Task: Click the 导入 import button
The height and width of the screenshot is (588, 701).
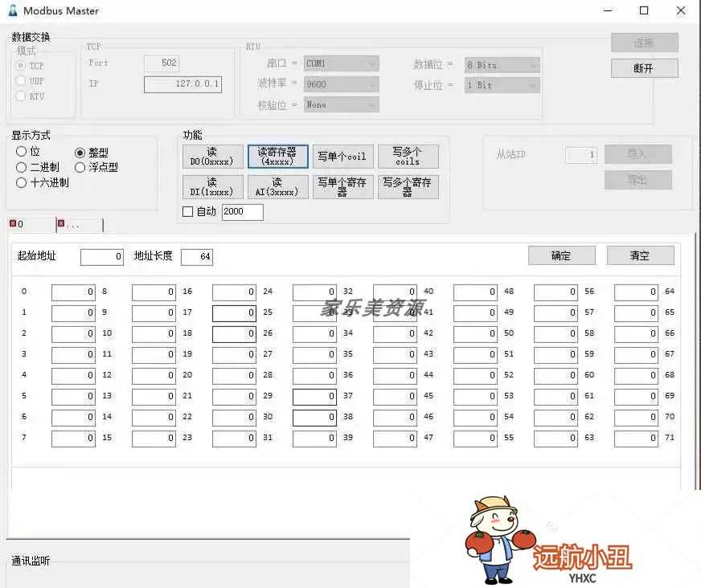Action: click(x=638, y=154)
